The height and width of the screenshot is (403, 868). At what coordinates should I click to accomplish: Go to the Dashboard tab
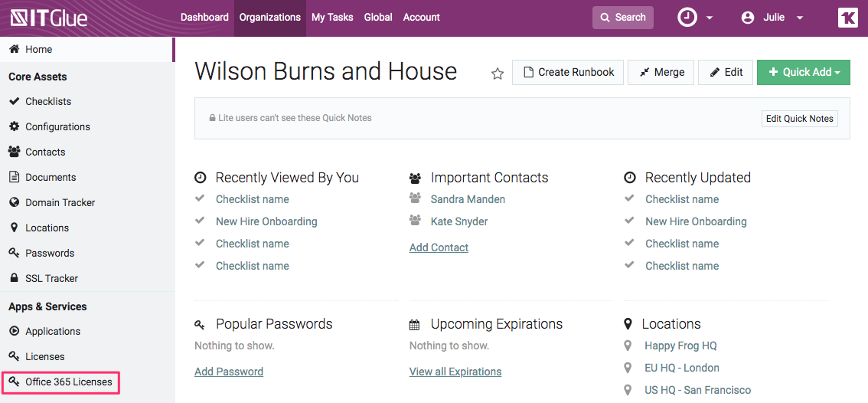[204, 18]
